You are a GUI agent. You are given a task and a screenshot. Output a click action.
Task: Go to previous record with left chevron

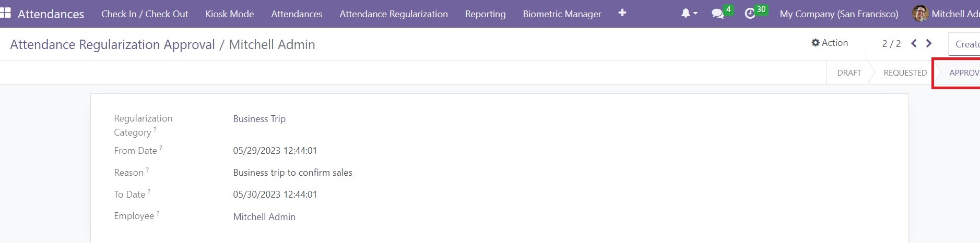(x=914, y=43)
